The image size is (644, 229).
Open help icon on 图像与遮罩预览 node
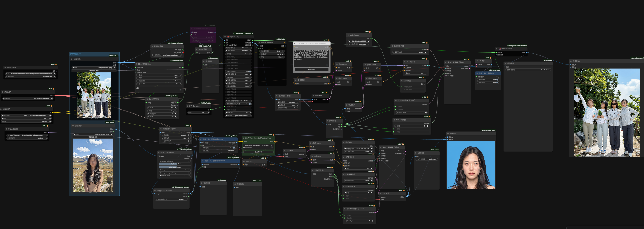point(284,42)
